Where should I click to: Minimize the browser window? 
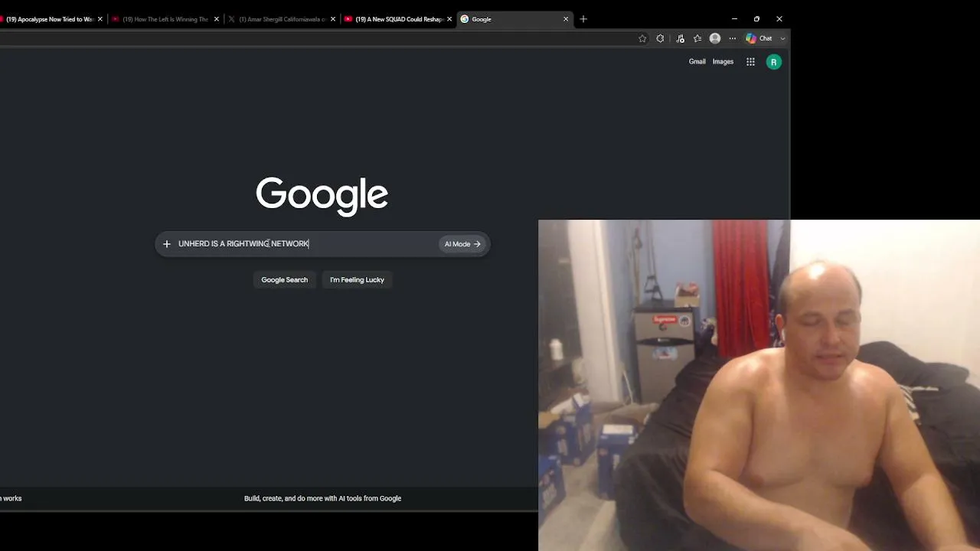point(734,19)
